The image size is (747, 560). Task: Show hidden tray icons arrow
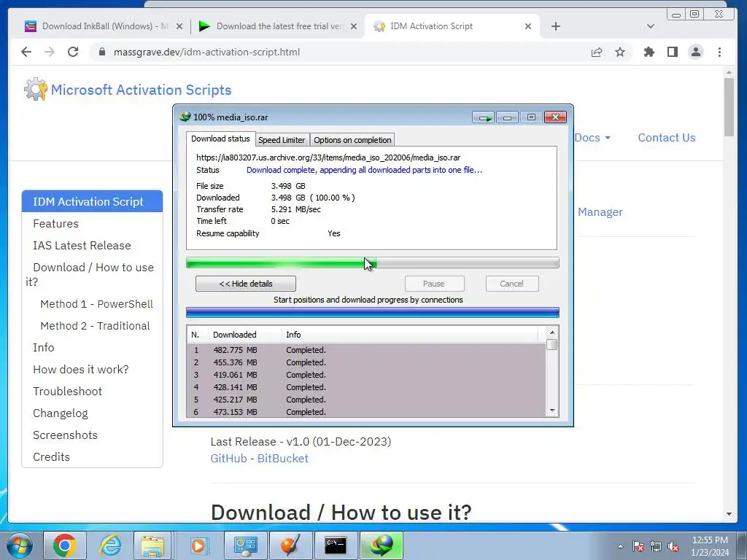coord(620,546)
